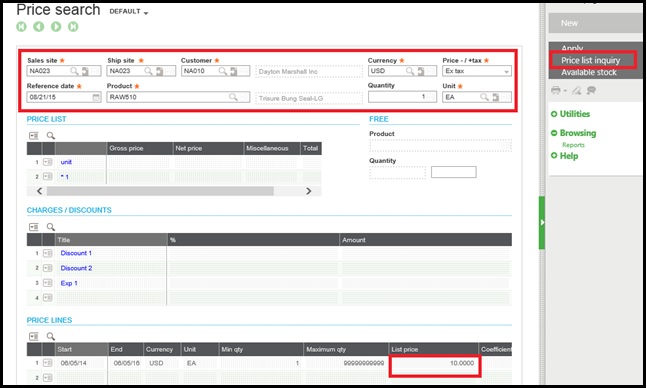Click Maximum qty column header
The width and height of the screenshot is (647, 388).
[x=346, y=349]
